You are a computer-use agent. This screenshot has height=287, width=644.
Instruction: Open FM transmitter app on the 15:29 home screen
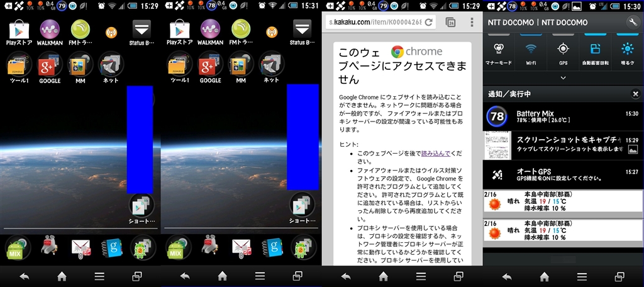tap(80, 31)
